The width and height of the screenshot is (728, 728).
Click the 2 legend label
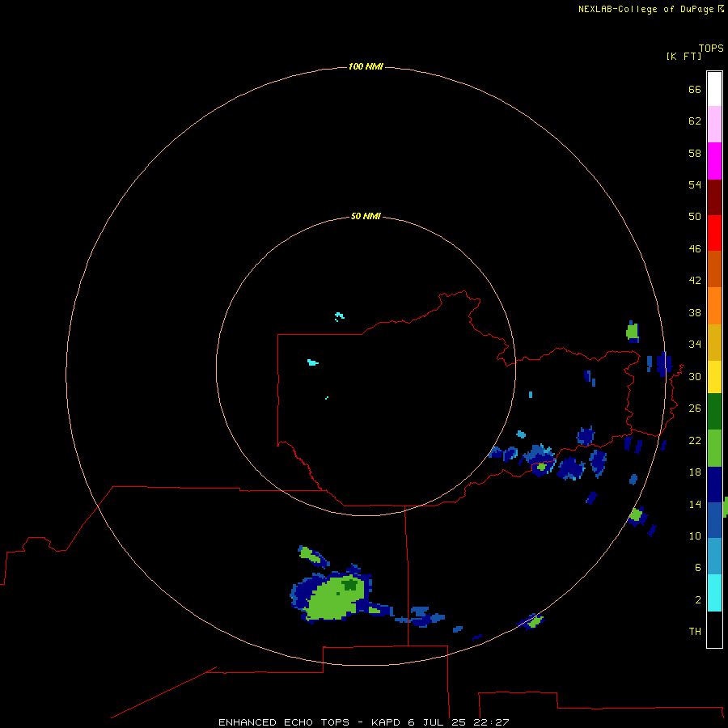698,599
